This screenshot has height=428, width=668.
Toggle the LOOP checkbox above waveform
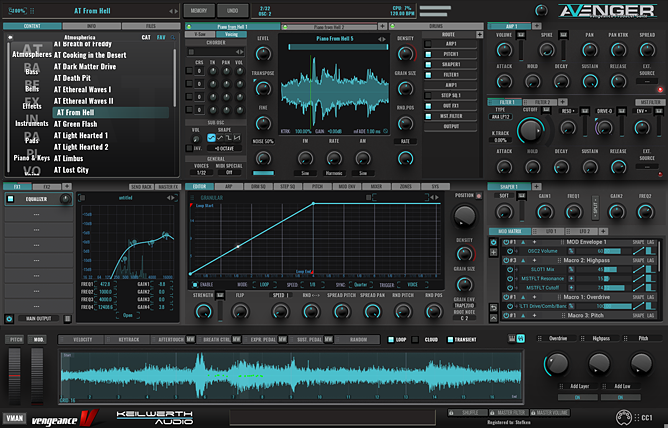coord(391,339)
